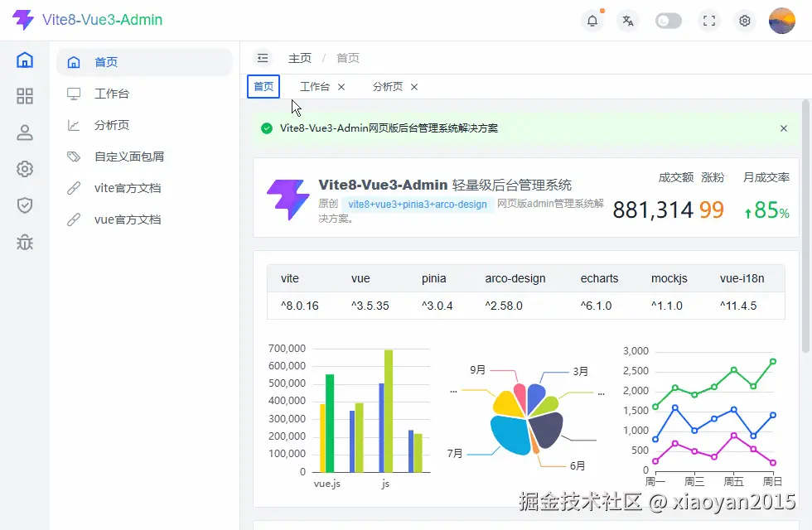This screenshot has width=812, height=530.
Task: Click the dark green bar above vue.js
Action: [x=330, y=423]
